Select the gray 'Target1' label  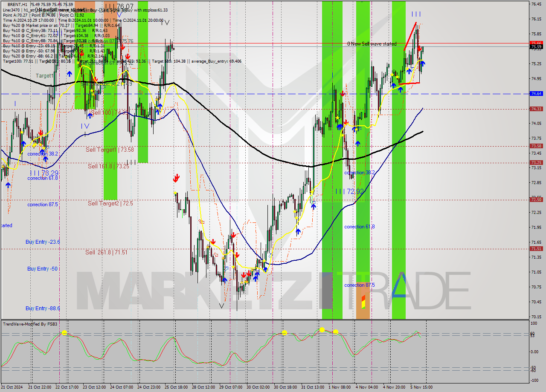(44, 75)
